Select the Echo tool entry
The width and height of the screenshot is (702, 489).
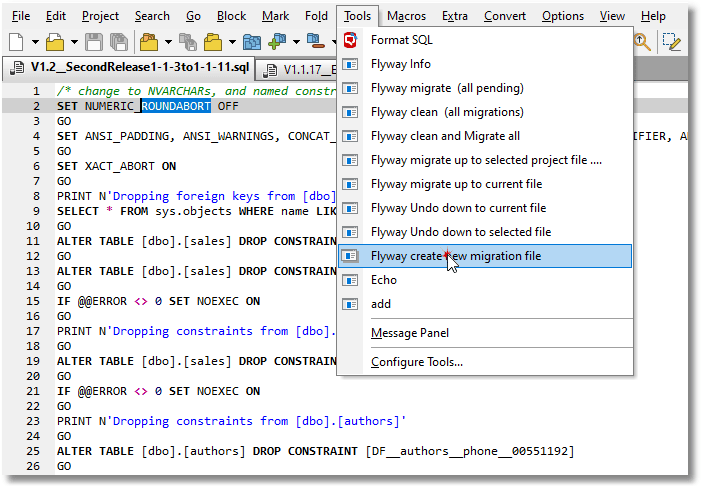485,280
